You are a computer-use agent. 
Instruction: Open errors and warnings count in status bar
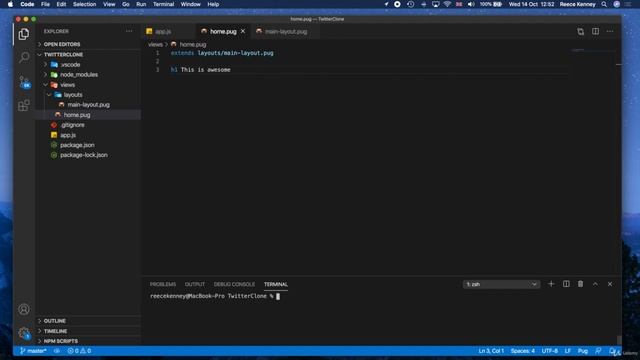(x=79, y=351)
